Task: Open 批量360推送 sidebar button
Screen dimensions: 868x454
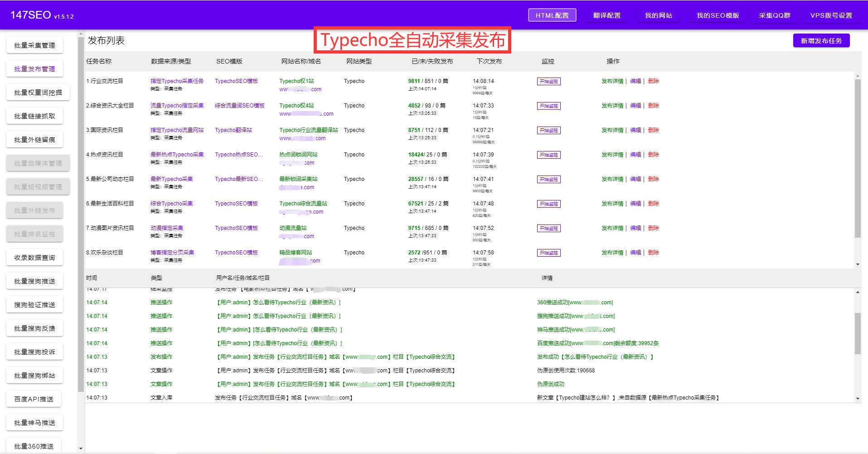Action: pyautogui.click(x=34, y=446)
